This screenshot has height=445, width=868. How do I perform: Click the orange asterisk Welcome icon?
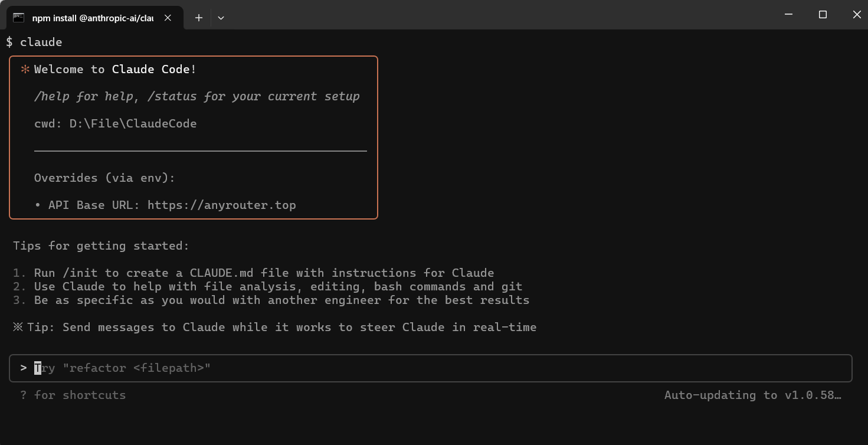(25, 69)
